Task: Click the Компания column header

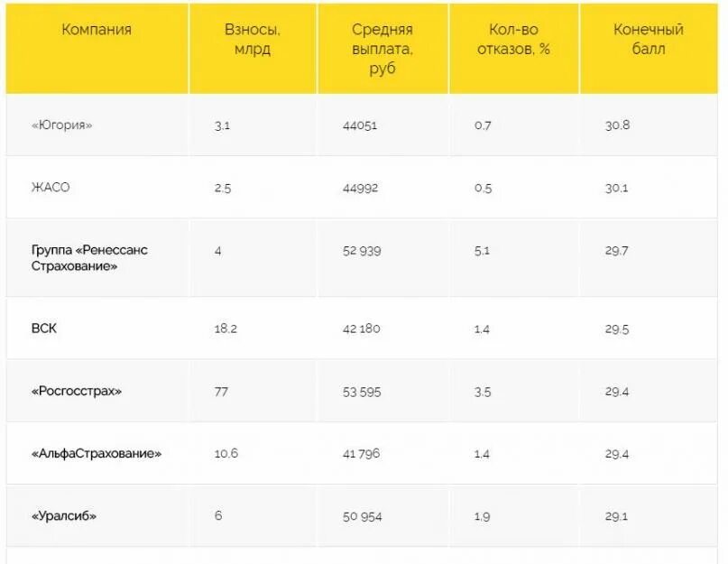Action: [97, 29]
